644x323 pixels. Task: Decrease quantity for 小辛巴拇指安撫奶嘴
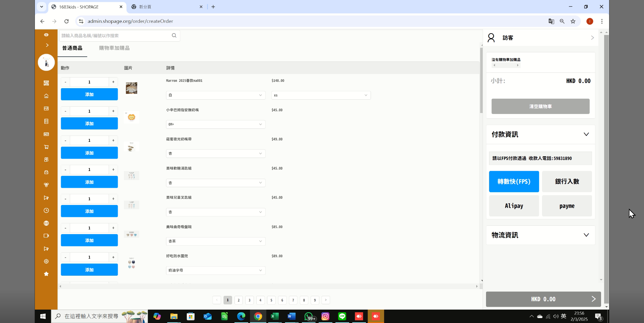pos(65,111)
